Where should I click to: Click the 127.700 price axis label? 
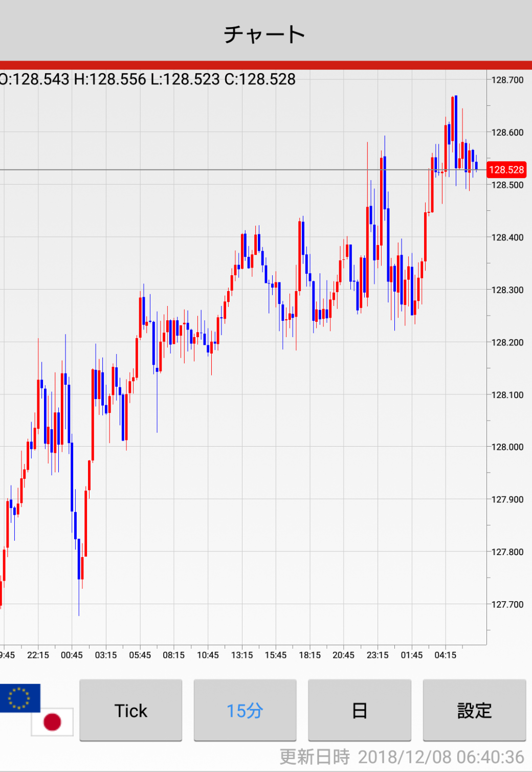pos(507,604)
